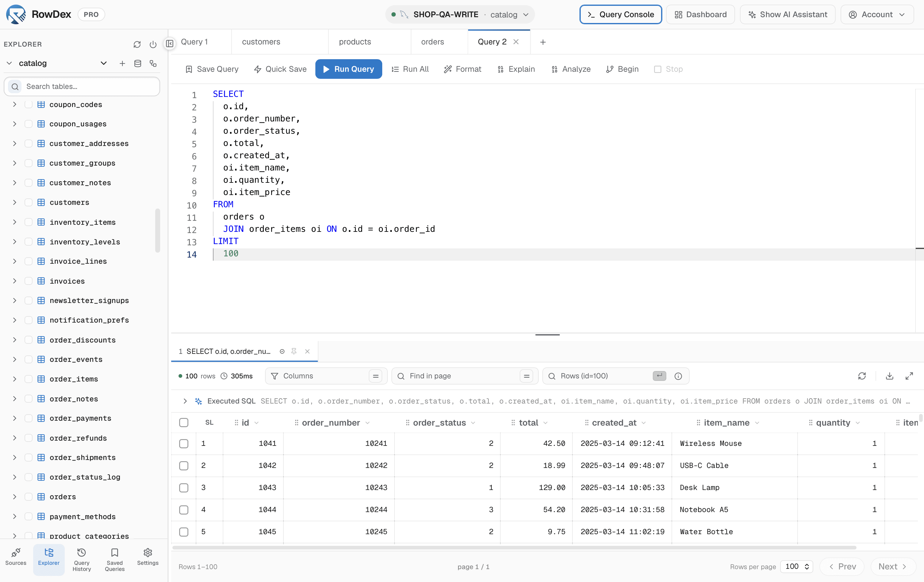Open the Account menu
This screenshot has height=582, width=924.
coord(877,15)
